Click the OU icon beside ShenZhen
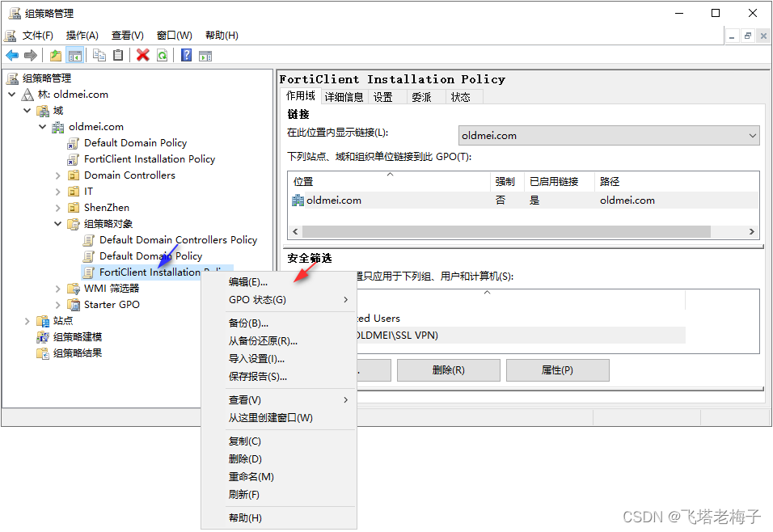The image size is (773, 532). 73,208
